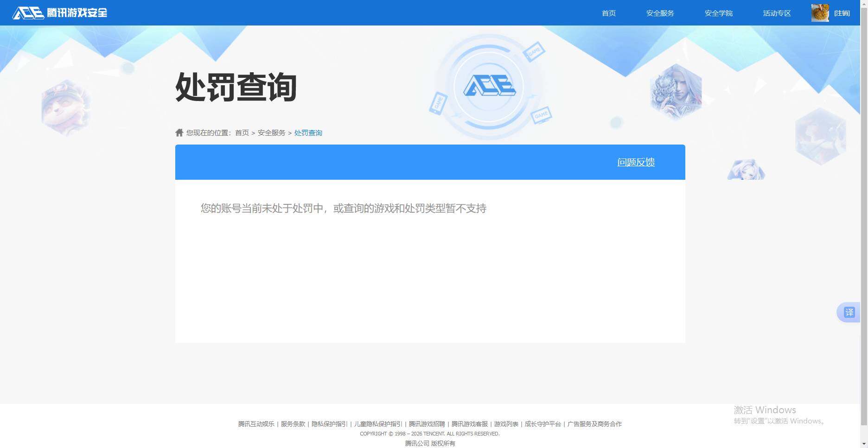868x448 pixels.
Task: Click the dragon character hexagon image
Action: pyautogui.click(x=675, y=91)
